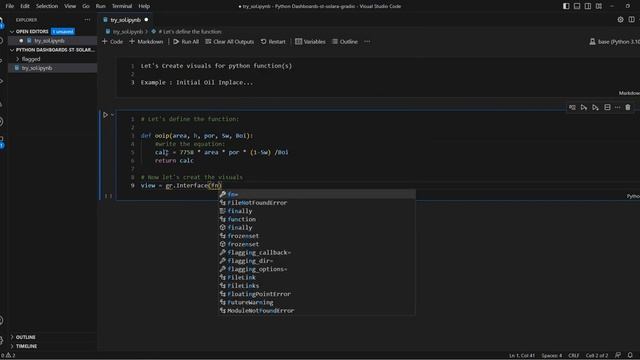Toggle bottom panel layout icon
640x360 pixels.
pyautogui.click(x=577, y=6)
